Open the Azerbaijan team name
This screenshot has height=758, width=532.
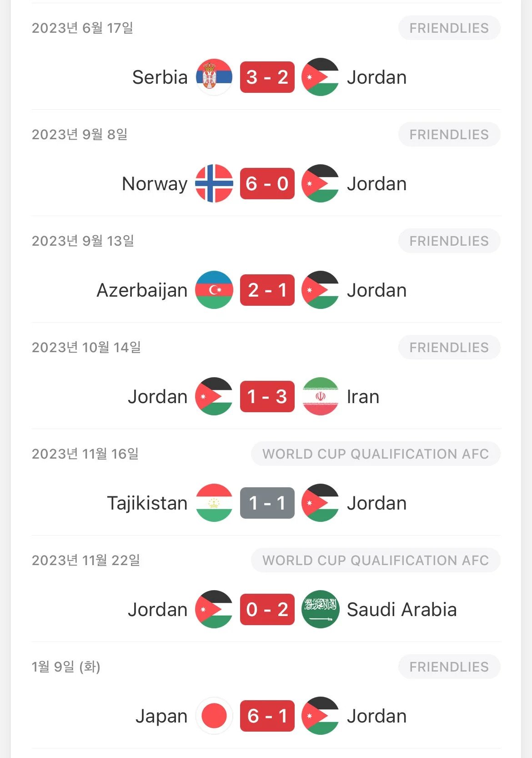[x=142, y=290]
